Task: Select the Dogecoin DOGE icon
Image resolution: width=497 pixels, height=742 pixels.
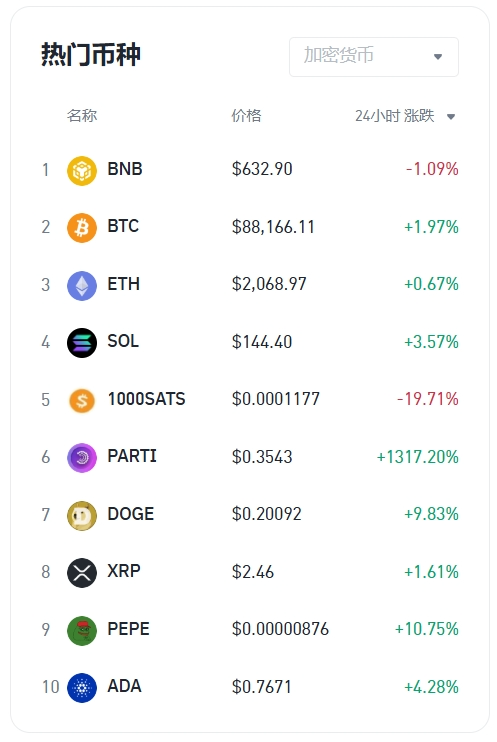Action: 82,515
